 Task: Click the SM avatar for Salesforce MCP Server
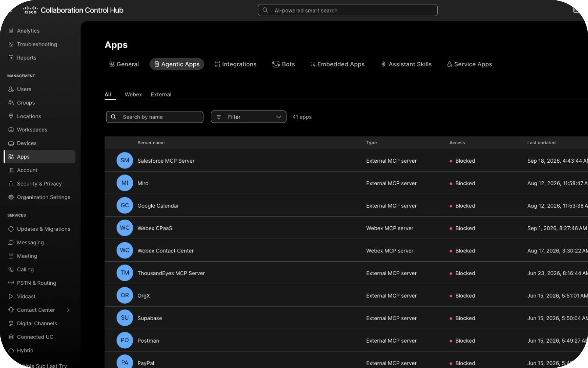[x=125, y=160]
